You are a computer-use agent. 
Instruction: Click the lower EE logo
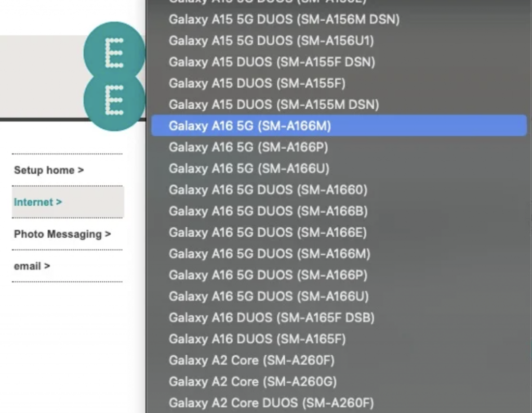114,100
